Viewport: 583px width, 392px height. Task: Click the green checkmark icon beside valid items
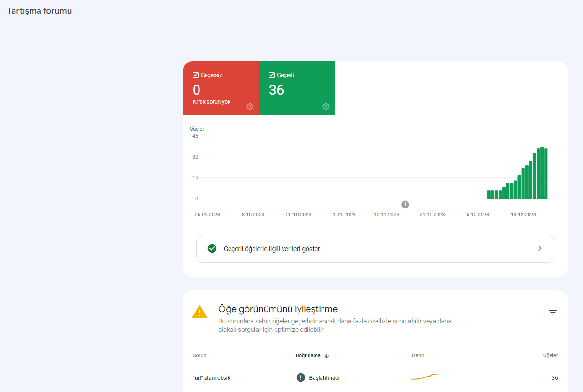click(212, 248)
